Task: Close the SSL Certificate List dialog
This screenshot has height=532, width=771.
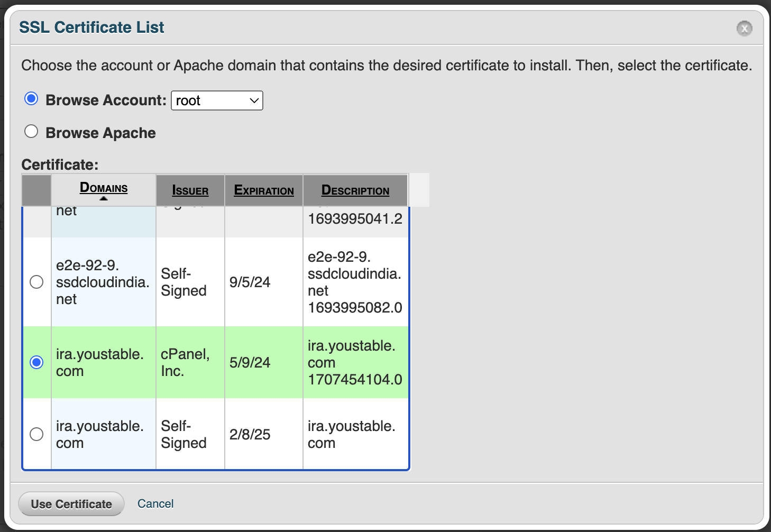Action: pyautogui.click(x=745, y=29)
